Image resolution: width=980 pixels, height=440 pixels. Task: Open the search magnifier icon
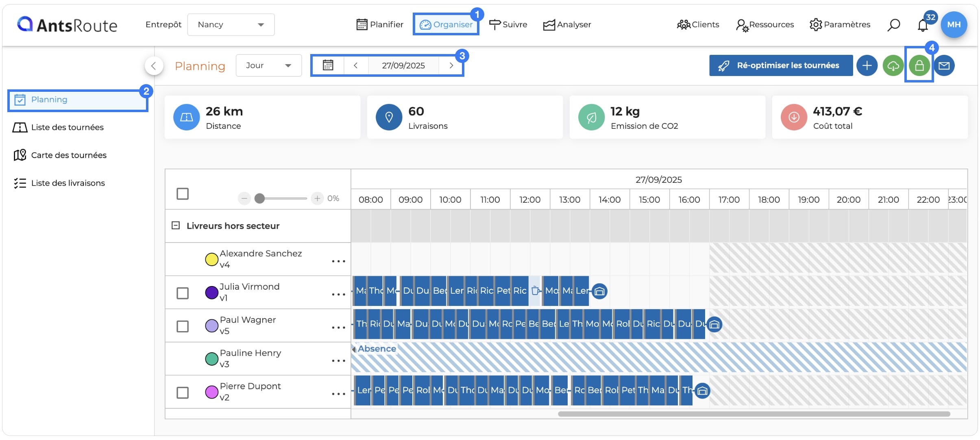tap(893, 25)
